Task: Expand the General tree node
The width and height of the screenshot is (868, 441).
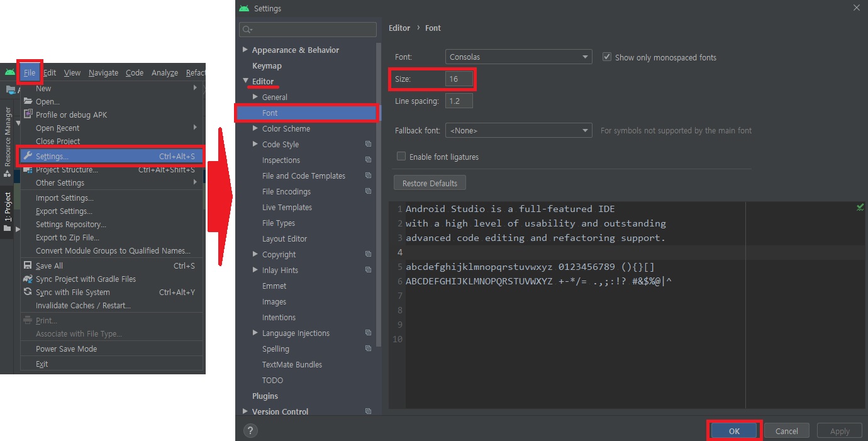Action: click(x=255, y=97)
